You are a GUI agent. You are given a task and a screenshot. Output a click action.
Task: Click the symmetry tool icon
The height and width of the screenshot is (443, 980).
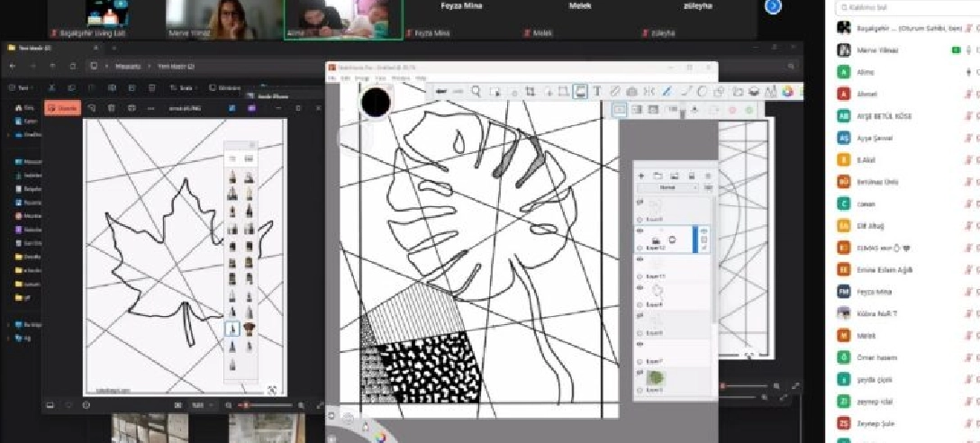649,91
